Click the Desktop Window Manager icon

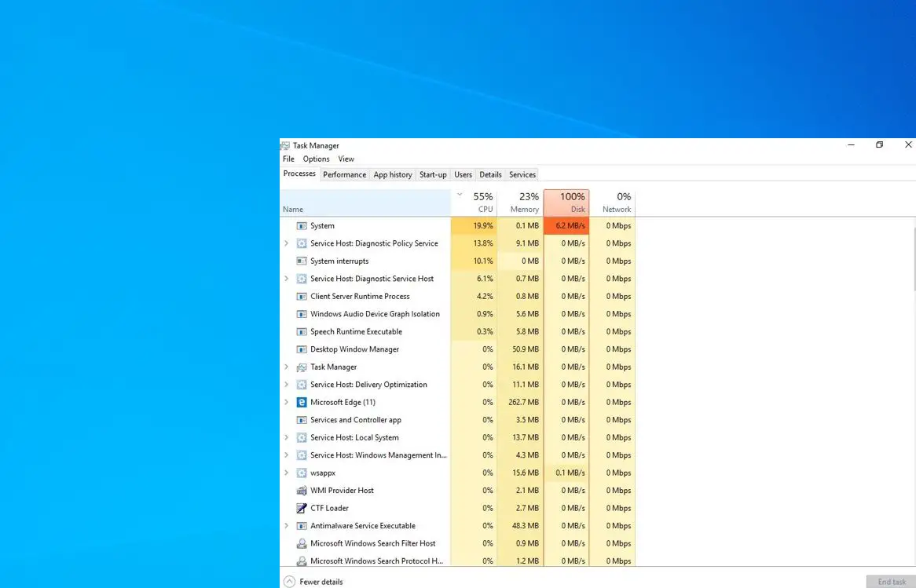[x=302, y=349]
